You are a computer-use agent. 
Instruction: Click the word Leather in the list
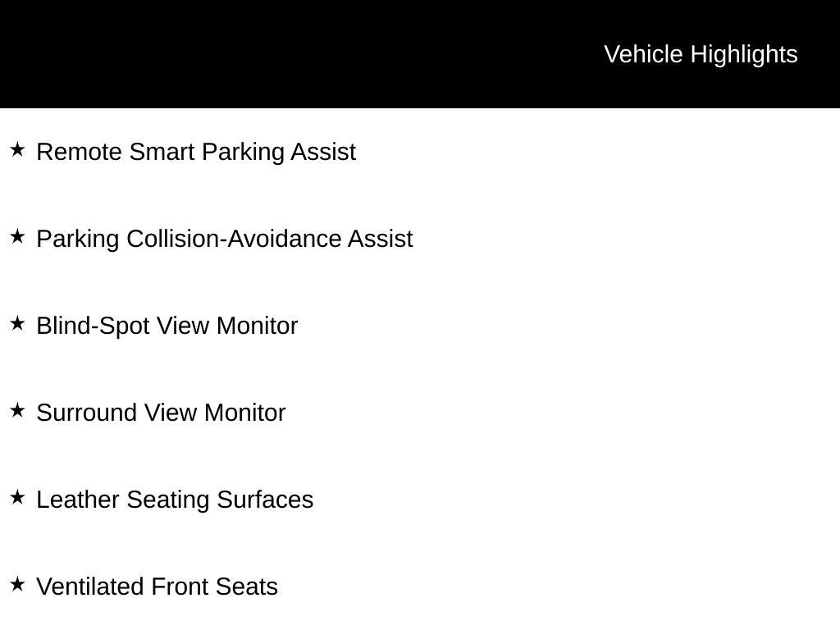(78, 500)
